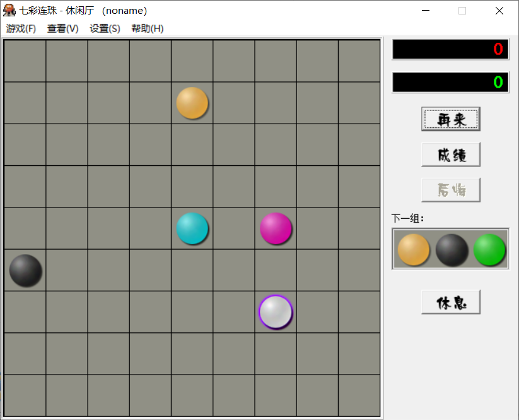Image resolution: width=519 pixels, height=420 pixels.
Task: Click the green score display
Action: point(450,82)
